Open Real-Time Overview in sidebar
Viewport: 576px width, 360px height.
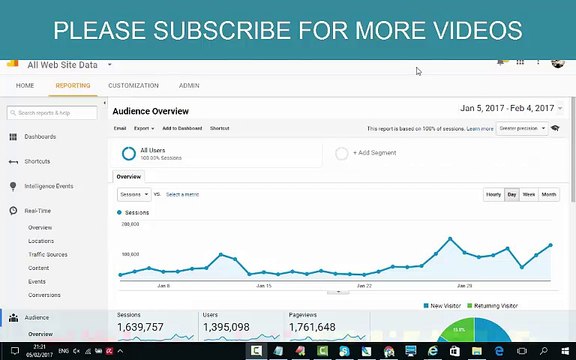pyautogui.click(x=40, y=228)
